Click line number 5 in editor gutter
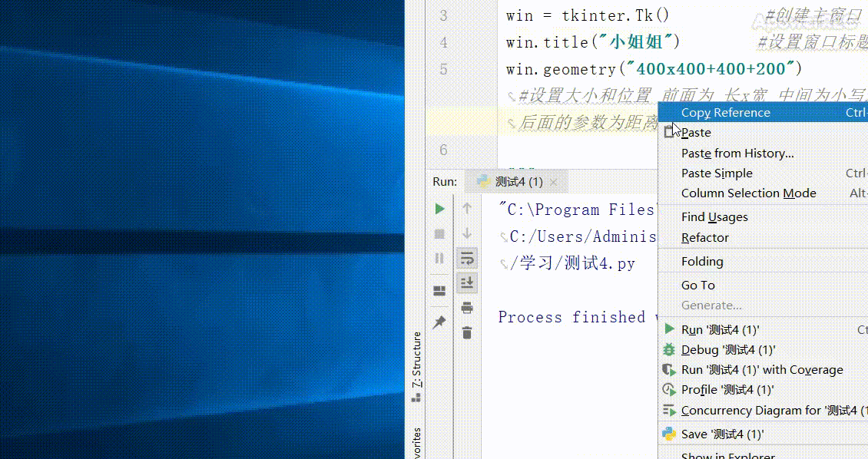868x459 pixels. tap(443, 69)
